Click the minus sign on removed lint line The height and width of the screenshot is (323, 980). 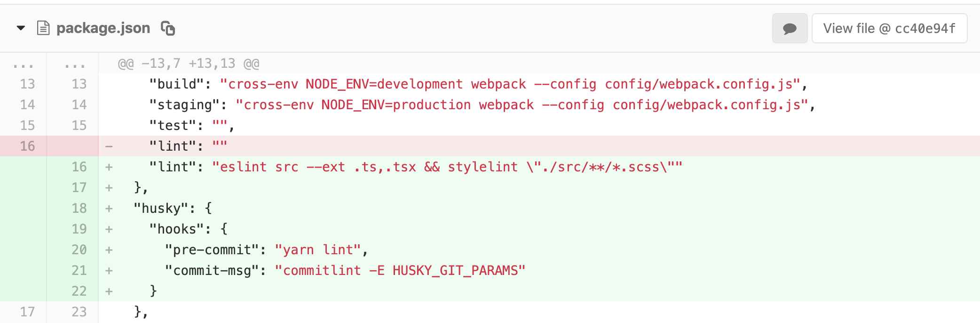[x=109, y=146]
